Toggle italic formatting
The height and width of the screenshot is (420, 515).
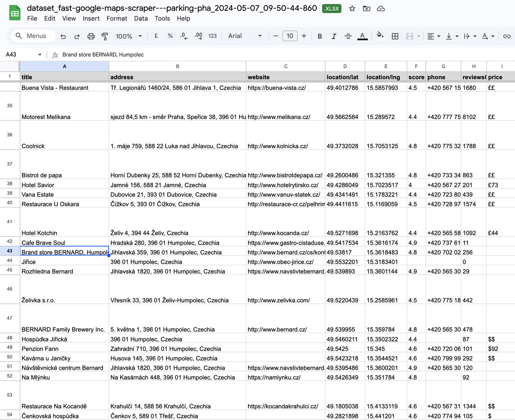point(334,36)
